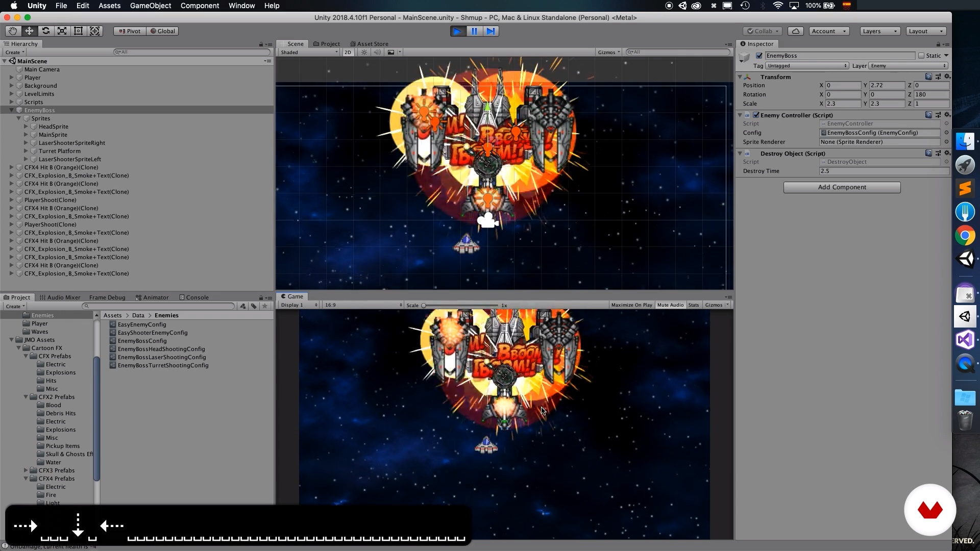
Task: Open Enemy Controller preset icon
Action: (x=938, y=115)
